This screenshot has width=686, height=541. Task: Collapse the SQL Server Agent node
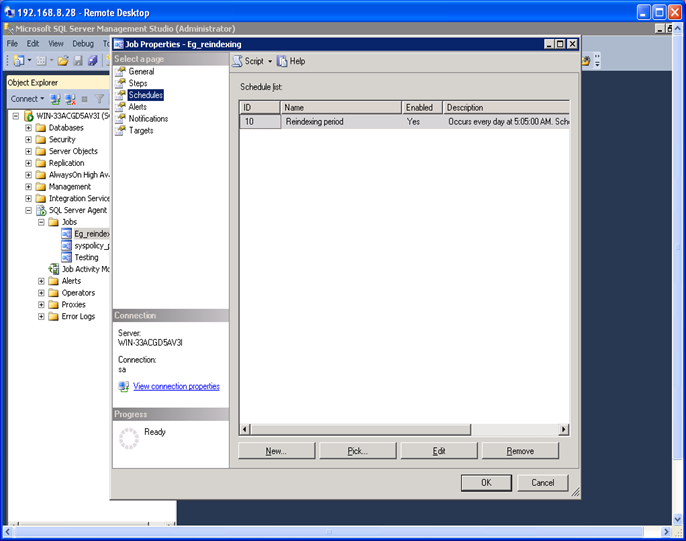(28, 210)
